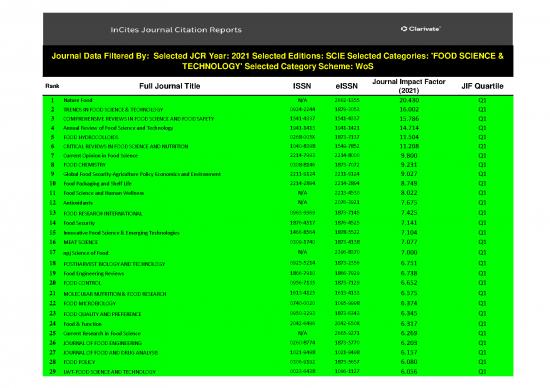
Task: Select Annual Review of Food Science and Technology
Action: tap(118, 128)
